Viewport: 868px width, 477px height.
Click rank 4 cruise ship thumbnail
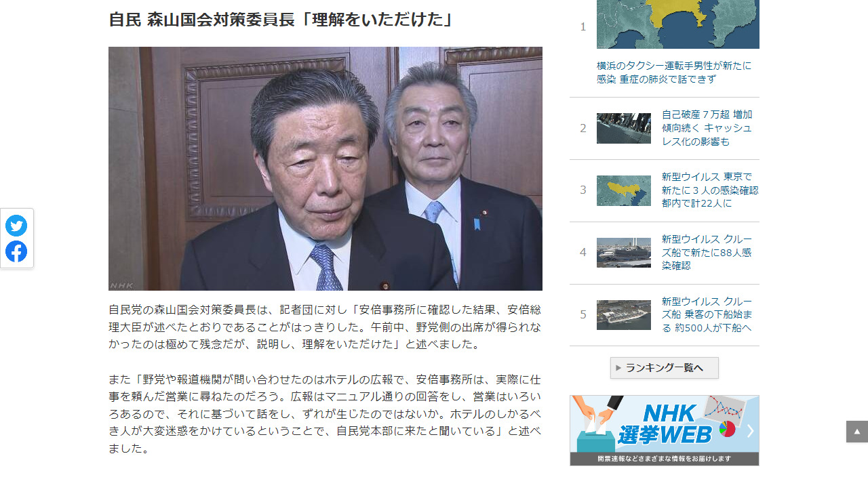tap(624, 253)
